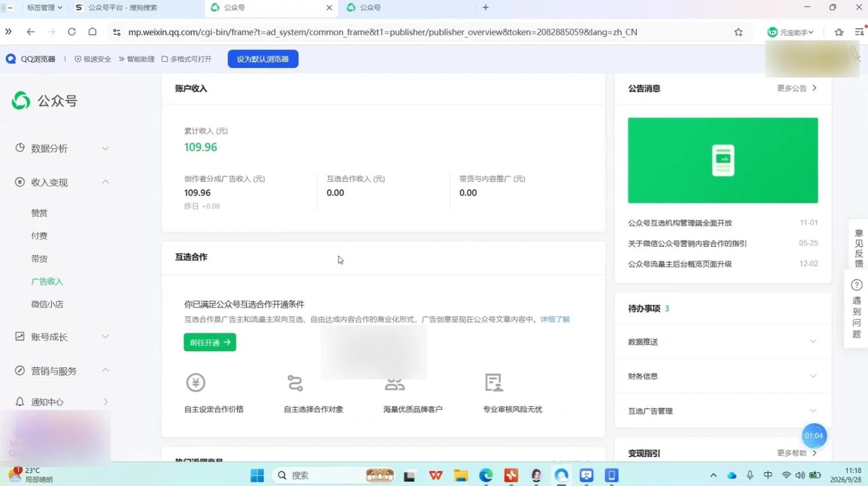868x486 pixels.
Task: Collapse the 营销与服务 sidebar section
Action: pos(106,370)
